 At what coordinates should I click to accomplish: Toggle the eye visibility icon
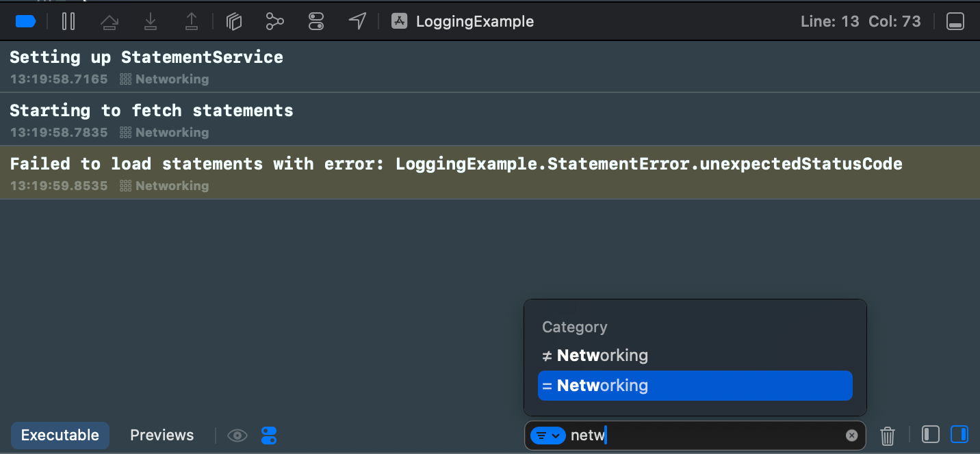pyautogui.click(x=237, y=436)
